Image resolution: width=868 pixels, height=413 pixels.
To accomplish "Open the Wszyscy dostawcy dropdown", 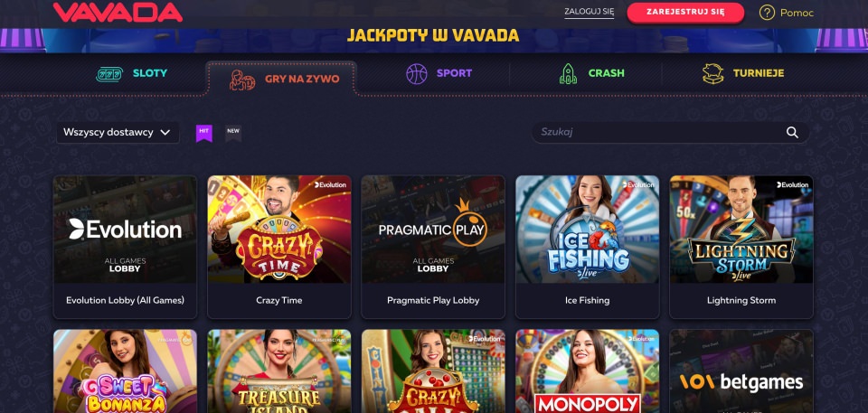I will point(118,132).
